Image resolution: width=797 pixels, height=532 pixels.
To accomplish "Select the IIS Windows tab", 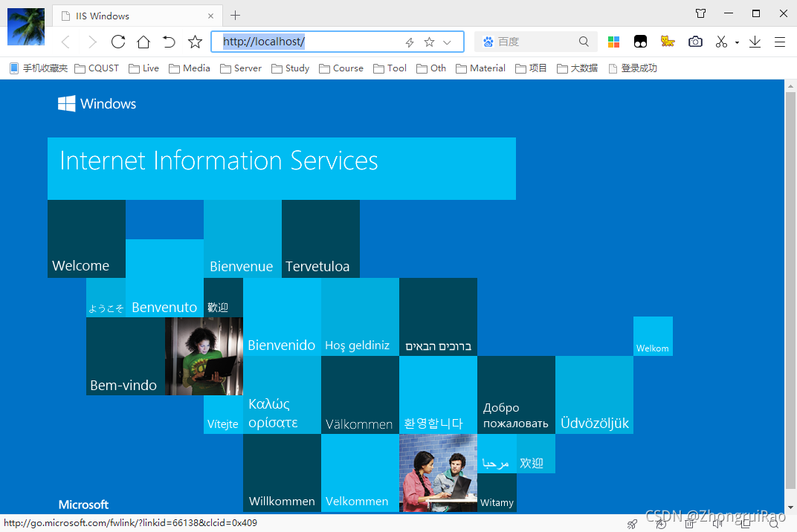I will point(138,16).
